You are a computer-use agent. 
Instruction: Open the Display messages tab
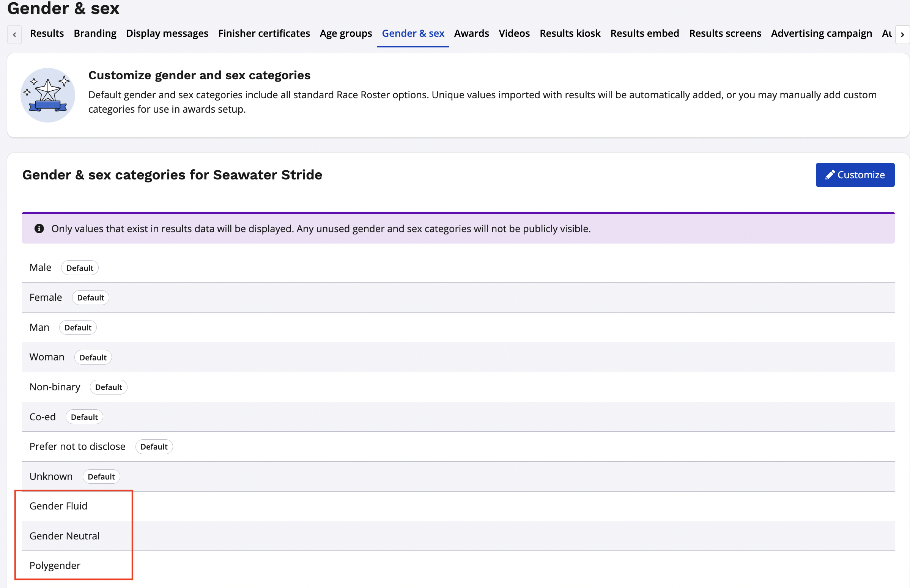(167, 34)
